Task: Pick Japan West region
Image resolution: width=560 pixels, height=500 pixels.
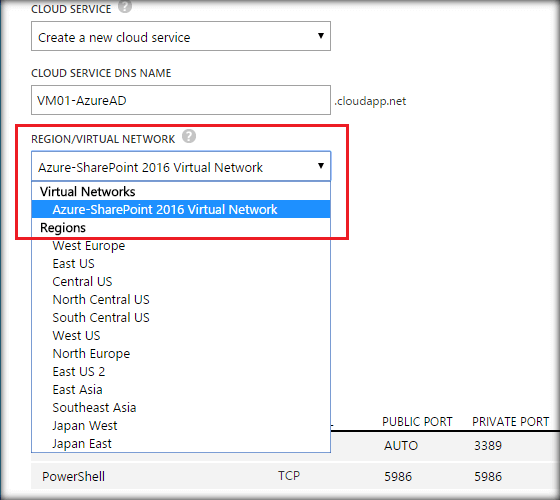Action: 181,425
